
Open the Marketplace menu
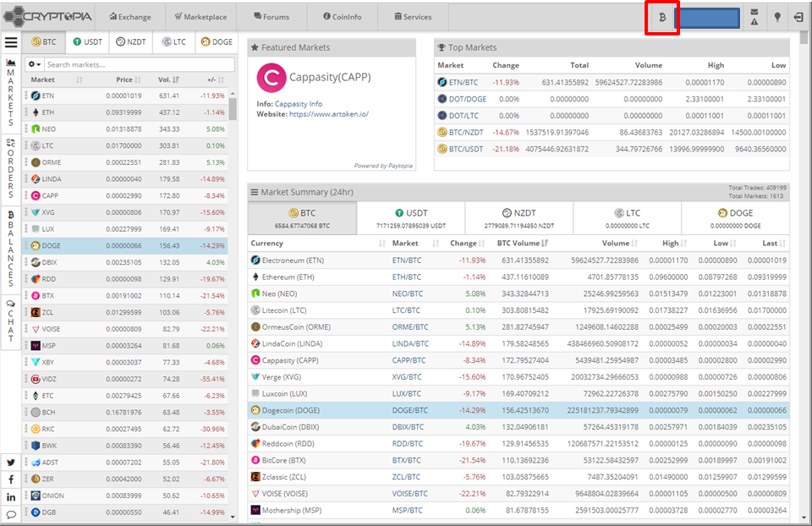pyautogui.click(x=201, y=17)
